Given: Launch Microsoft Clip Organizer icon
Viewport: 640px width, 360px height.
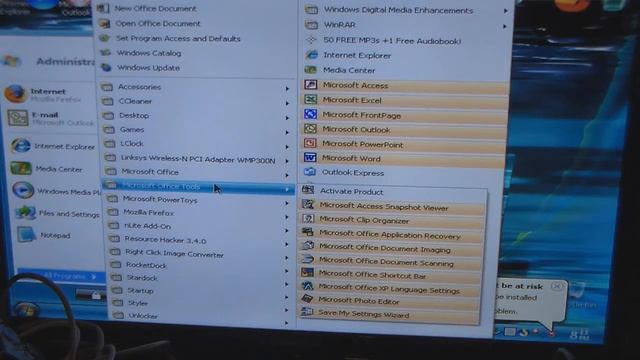Looking at the screenshot, I should [308, 219].
